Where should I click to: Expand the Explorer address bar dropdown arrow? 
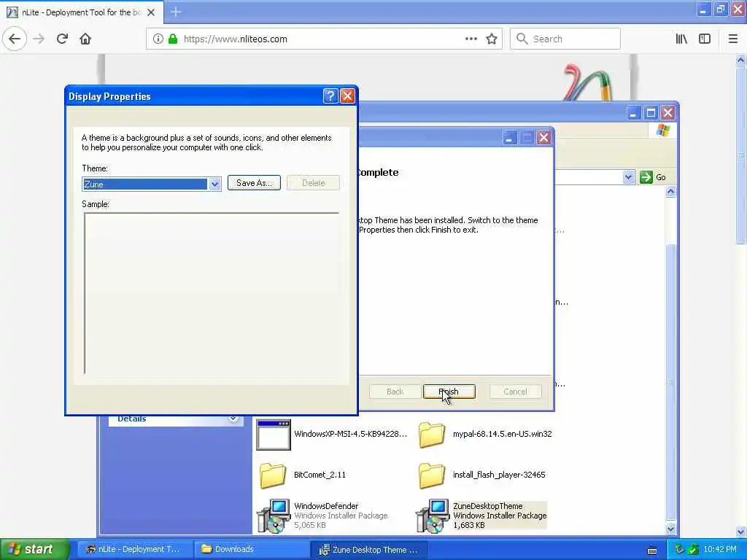pos(628,177)
